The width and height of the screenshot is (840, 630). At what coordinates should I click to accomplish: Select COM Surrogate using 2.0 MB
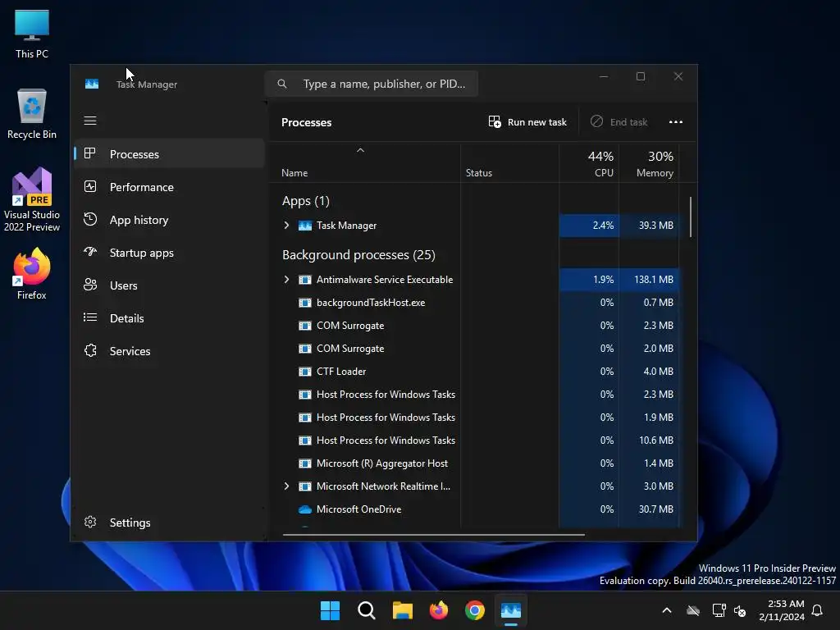(x=475, y=348)
